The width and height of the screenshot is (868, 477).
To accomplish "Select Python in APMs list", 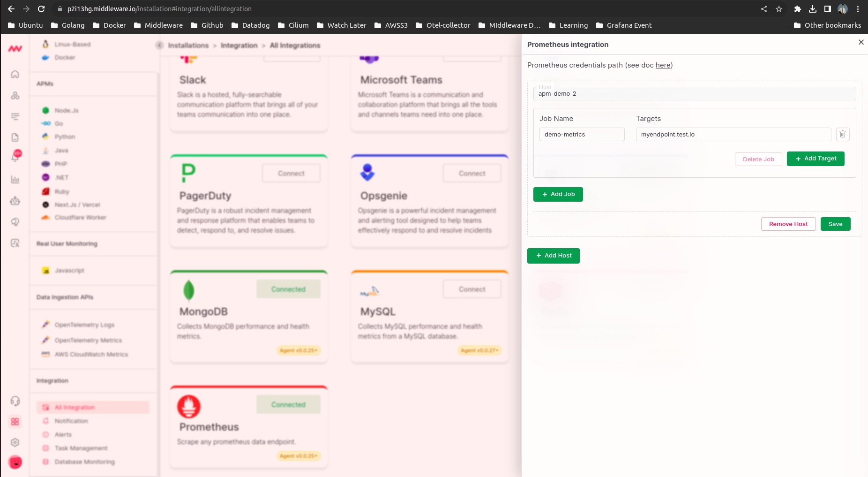I will (65, 137).
